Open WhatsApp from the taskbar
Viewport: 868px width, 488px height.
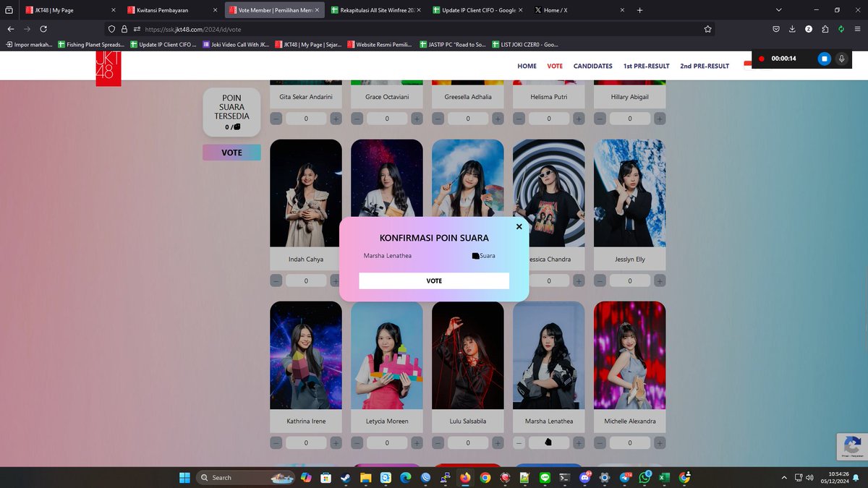tap(644, 478)
